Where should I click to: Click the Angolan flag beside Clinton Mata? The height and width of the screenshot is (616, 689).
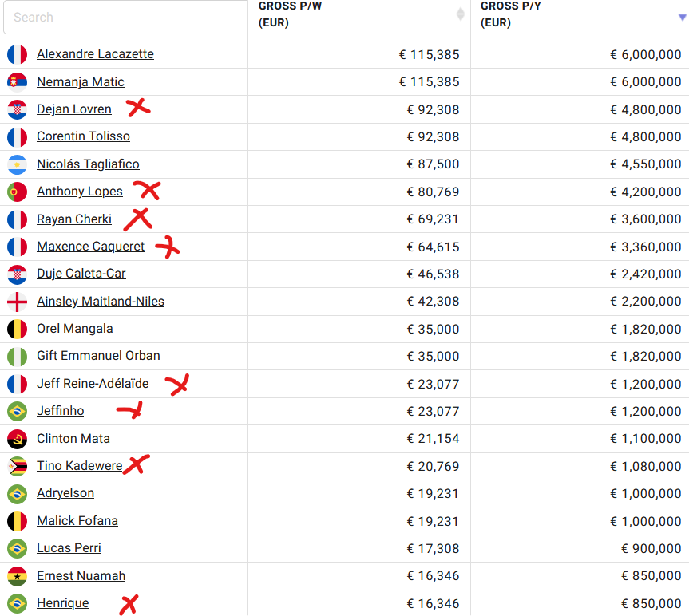click(17, 439)
